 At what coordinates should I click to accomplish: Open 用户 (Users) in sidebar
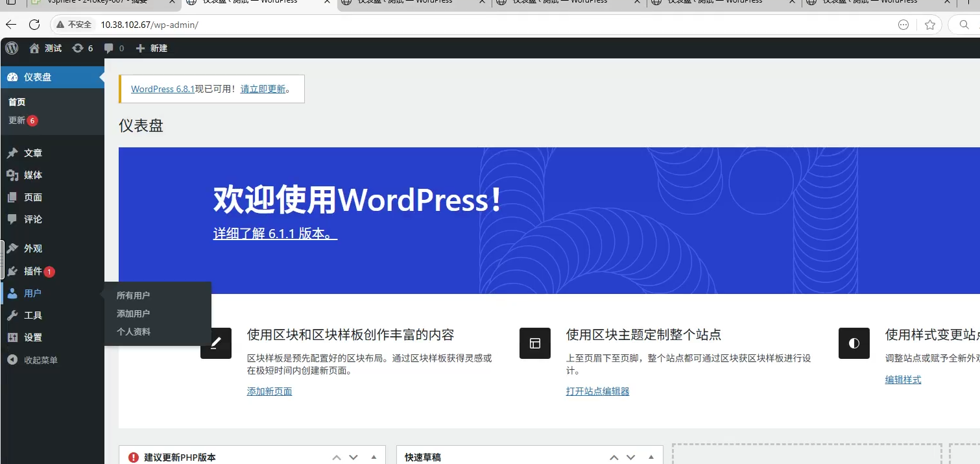[x=52, y=293]
